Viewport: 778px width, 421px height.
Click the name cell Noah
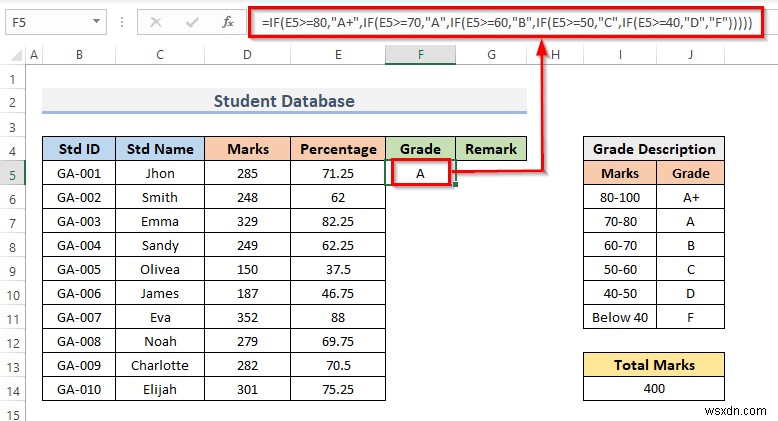[160, 342]
